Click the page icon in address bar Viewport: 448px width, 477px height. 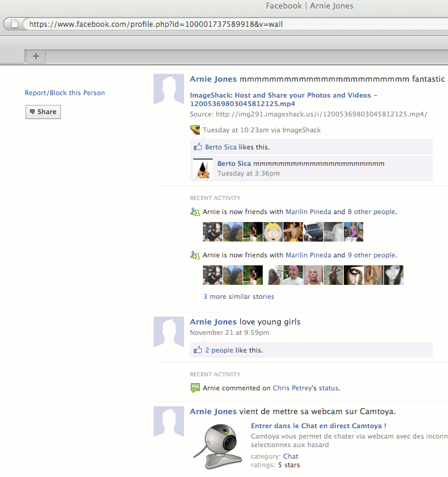click(x=15, y=24)
